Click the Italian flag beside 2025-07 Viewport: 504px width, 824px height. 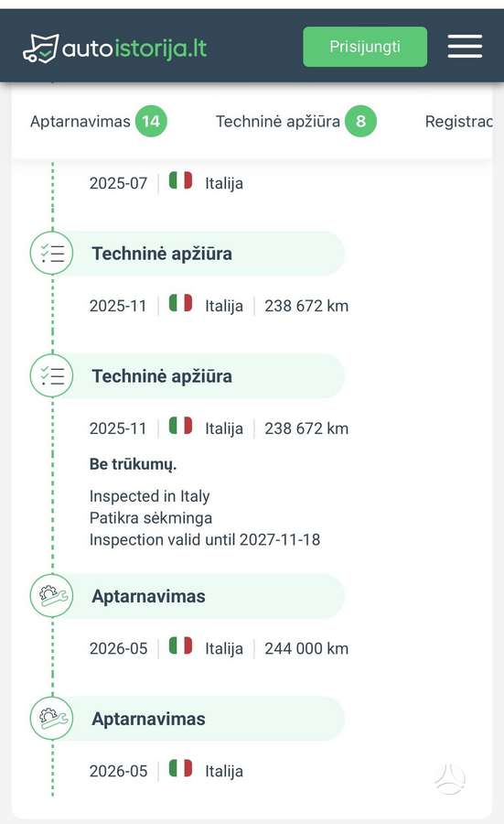click(180, 180)
